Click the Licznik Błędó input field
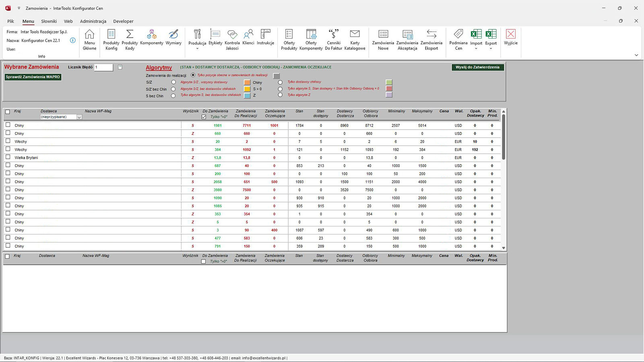Screen dimensions: 644x362 point(103,67)
